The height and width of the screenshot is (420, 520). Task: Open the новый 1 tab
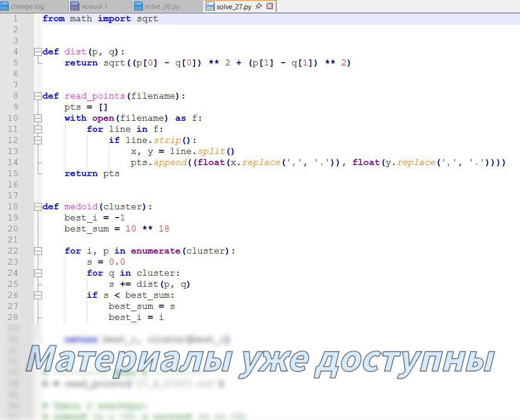(x=95, y=6)
